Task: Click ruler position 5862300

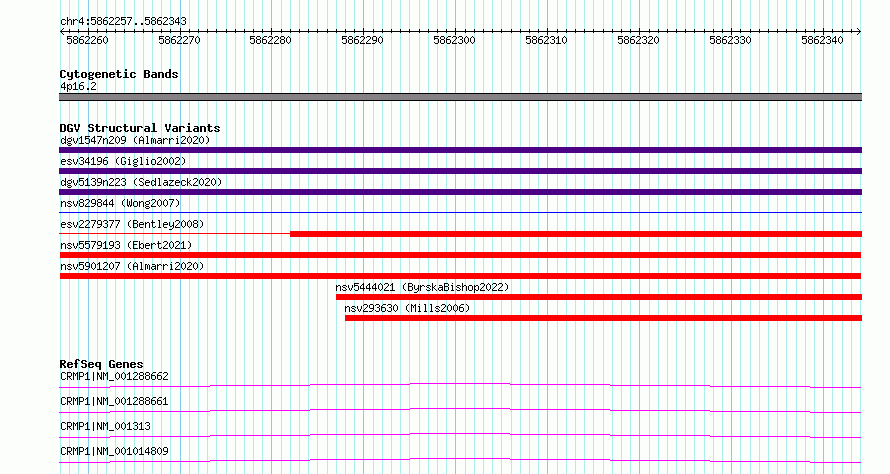Action: coord(455,40)
